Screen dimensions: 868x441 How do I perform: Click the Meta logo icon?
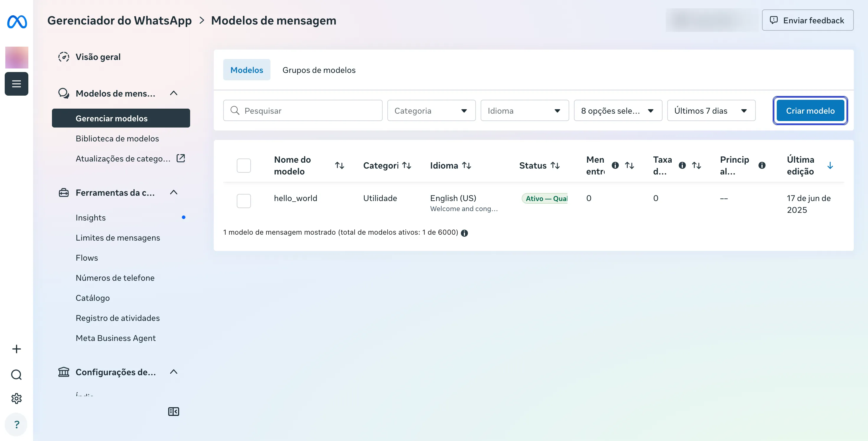(x=17, y=22)
